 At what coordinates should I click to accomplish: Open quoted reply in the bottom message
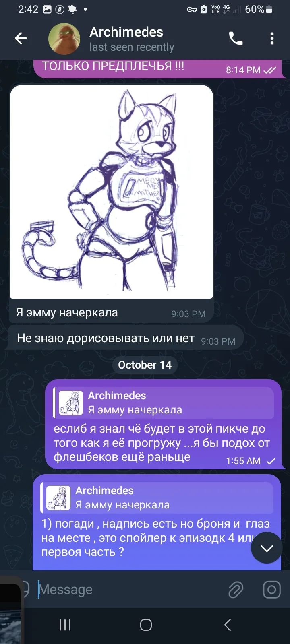click(157, 498)
